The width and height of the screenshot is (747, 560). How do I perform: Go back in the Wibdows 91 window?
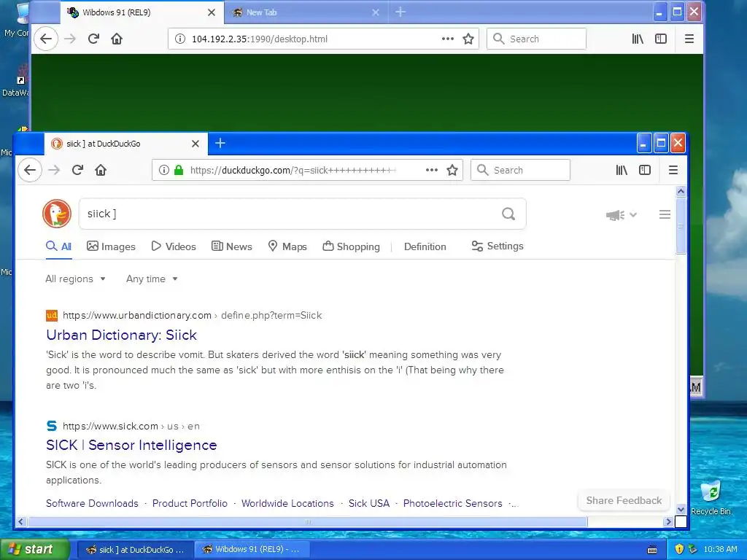46,39
